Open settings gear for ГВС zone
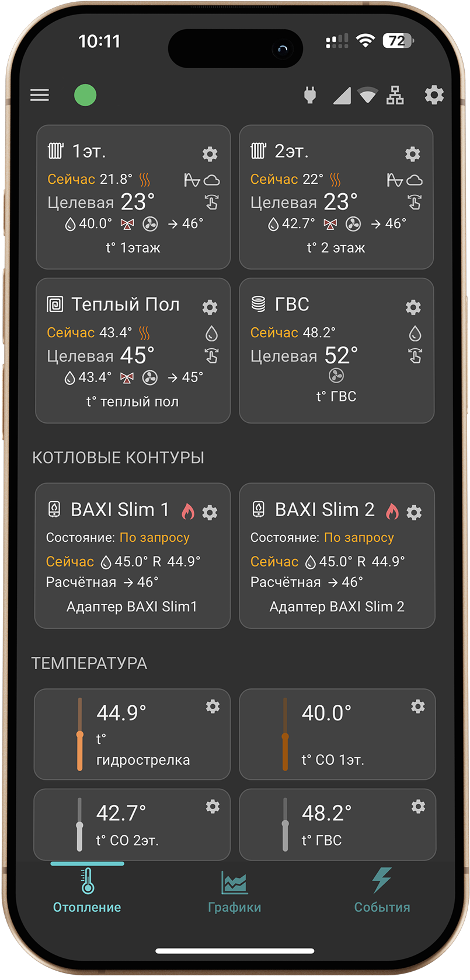Screen dimensions: 470x980 pos(413,307)
